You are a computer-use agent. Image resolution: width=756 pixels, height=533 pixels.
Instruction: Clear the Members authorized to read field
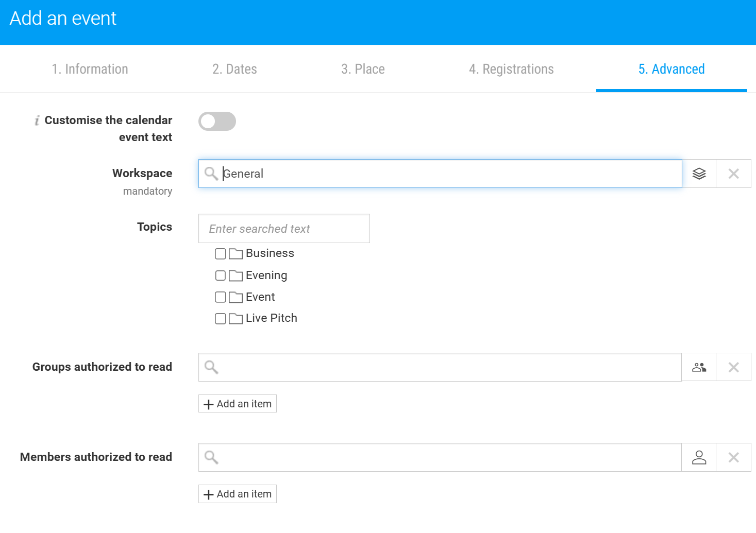[733, 457]
